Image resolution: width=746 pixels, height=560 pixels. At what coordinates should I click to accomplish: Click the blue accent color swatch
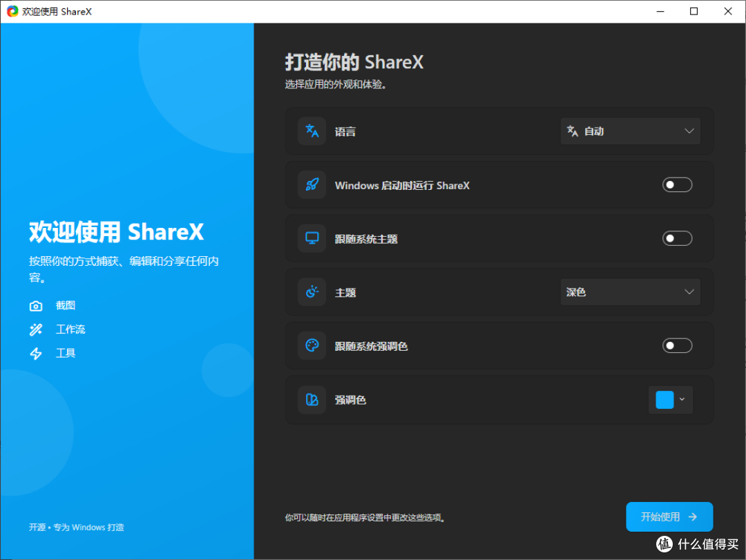pos(664,400)
